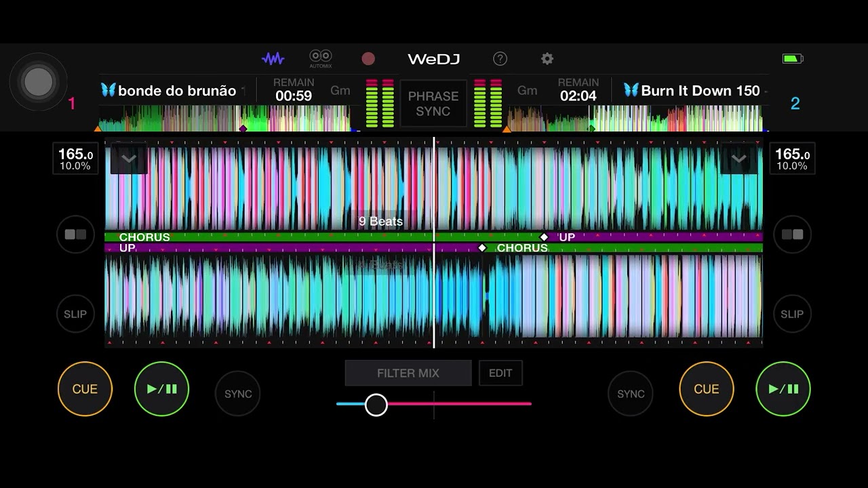Expand deck 1 waveform dropdown chevron
Screen dimensions: 868x488
(129, 159)
